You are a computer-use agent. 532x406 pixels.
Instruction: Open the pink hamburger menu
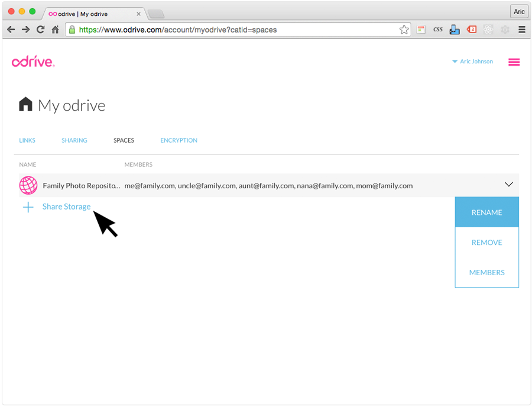coord(514,62)
